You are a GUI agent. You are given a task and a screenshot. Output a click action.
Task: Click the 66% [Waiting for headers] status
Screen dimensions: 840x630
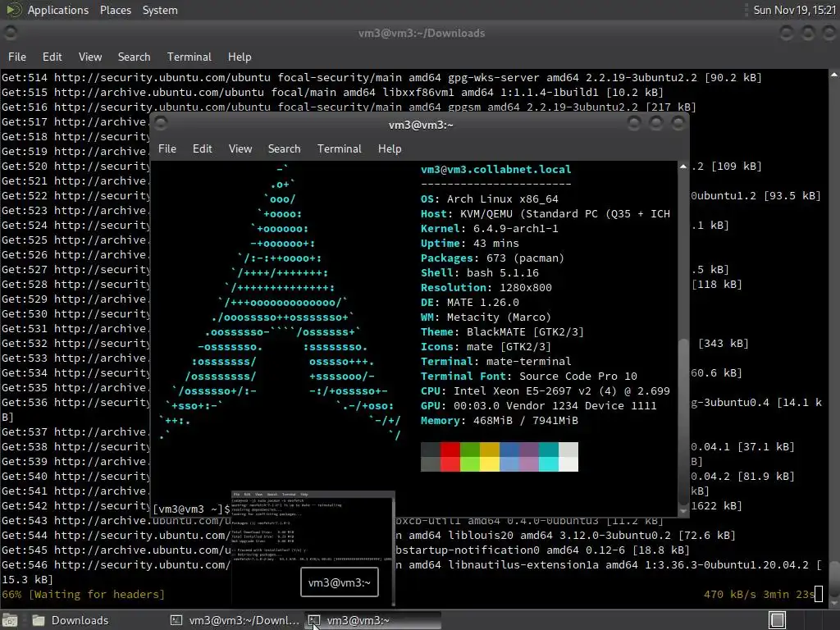tap(83, 594)
